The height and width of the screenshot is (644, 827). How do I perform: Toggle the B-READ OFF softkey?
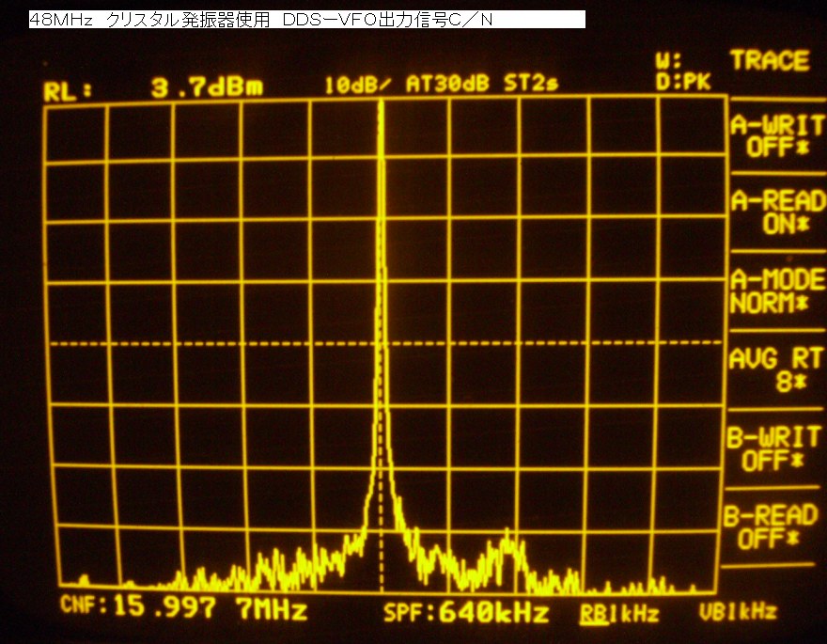click(770, 526)
